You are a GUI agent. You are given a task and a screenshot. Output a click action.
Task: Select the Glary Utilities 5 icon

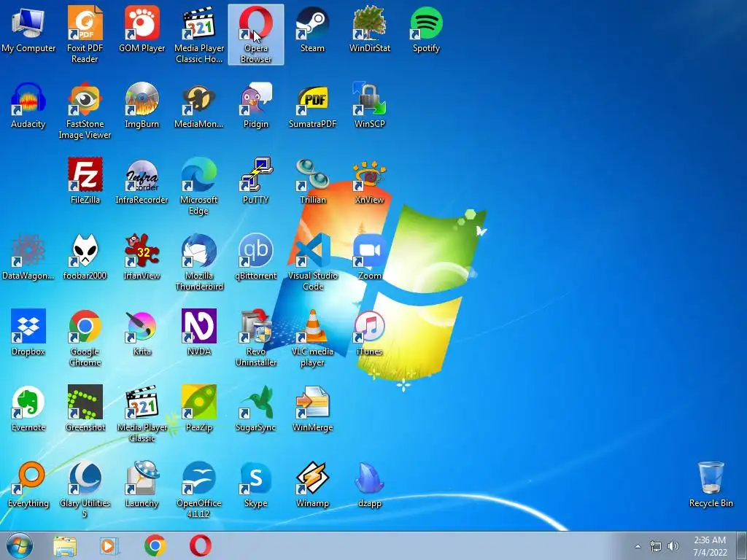click(85, 489)
